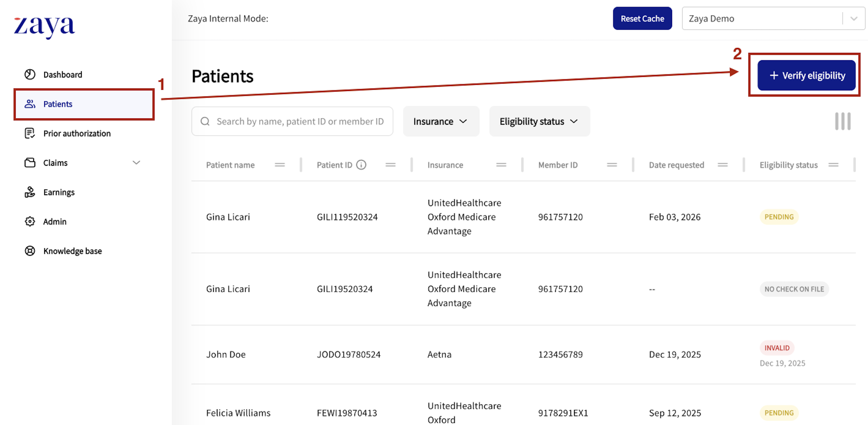Click the Knowledge base lifebuoy icon
The height and width of the screenshot is (425, 868).
pyautogui.click(x=30, y=251)
